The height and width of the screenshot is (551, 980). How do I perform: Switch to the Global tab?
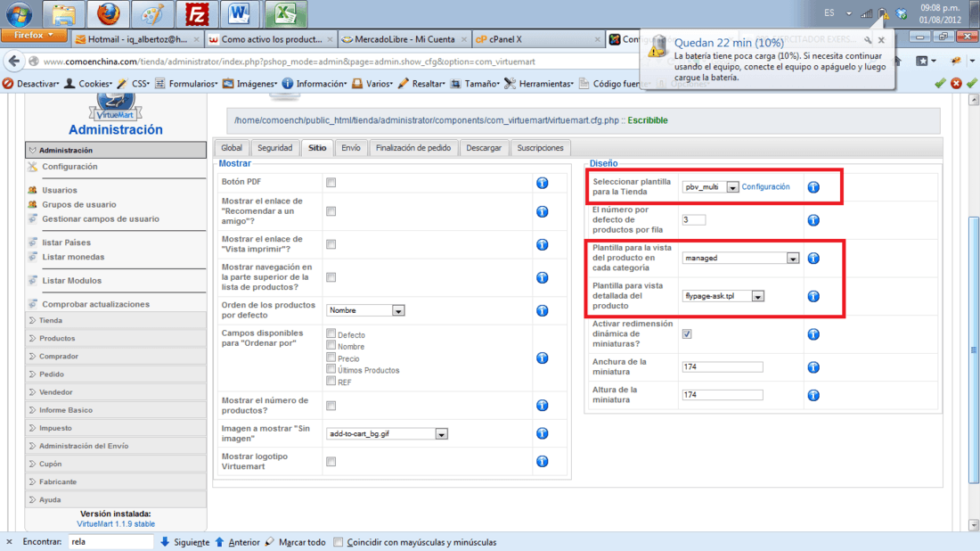click(x=232, y=148)
